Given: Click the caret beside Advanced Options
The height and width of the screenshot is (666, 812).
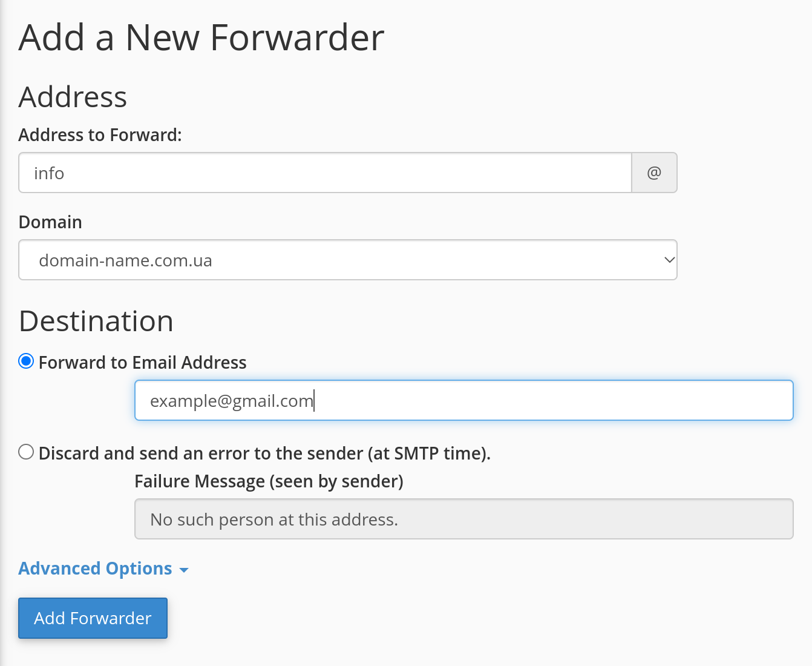Looking at the screenshot, I should (x=184, y=570).
